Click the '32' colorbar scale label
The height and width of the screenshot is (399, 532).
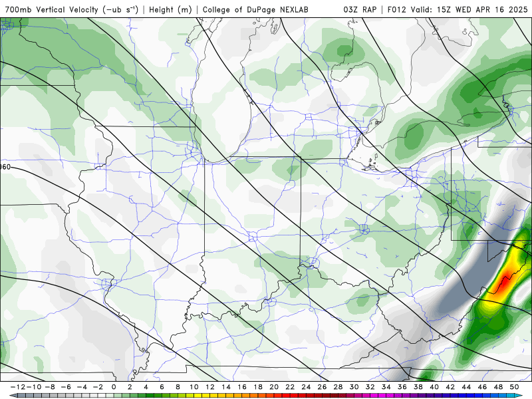click(370, 387)
